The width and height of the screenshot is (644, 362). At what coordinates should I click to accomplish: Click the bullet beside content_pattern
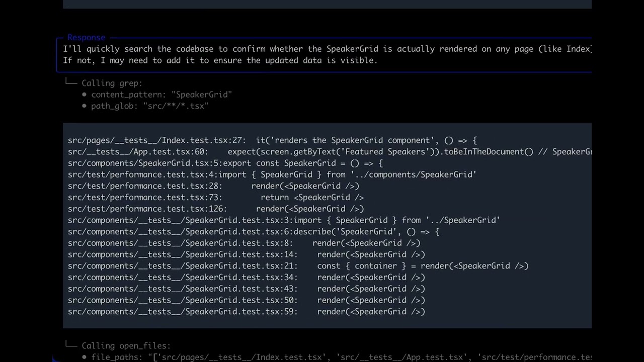pos(84,95)
